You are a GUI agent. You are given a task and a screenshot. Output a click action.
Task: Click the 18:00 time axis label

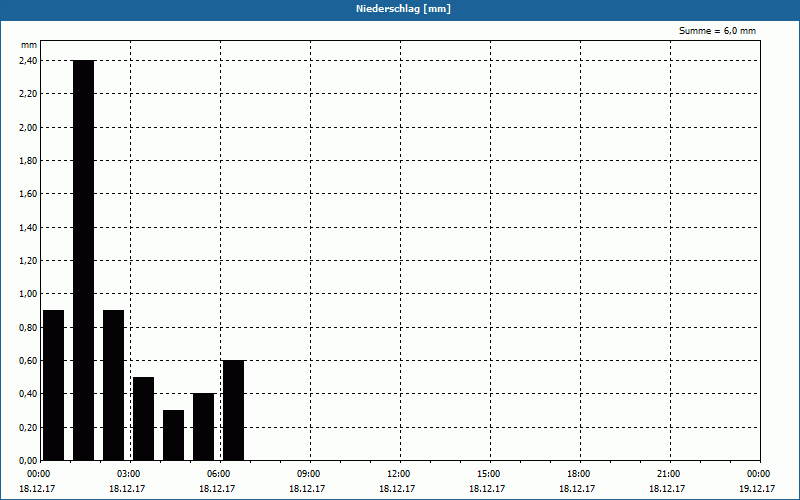[579, 474]
